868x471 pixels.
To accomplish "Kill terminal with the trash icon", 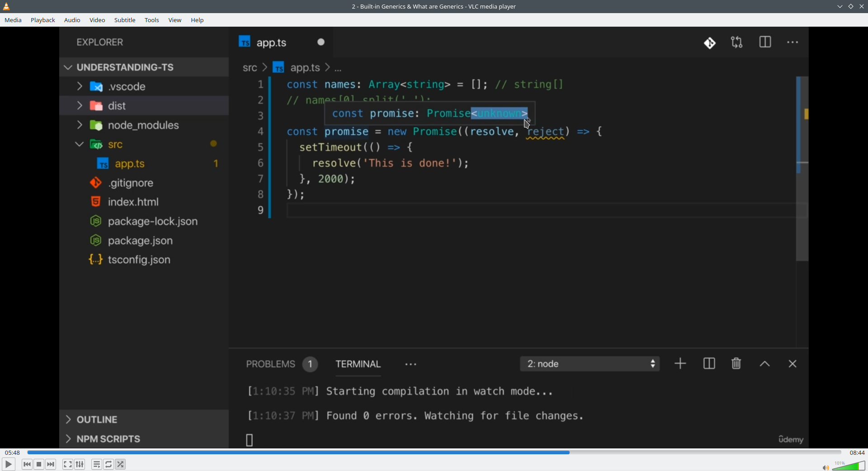I will [x=737, y=364].
